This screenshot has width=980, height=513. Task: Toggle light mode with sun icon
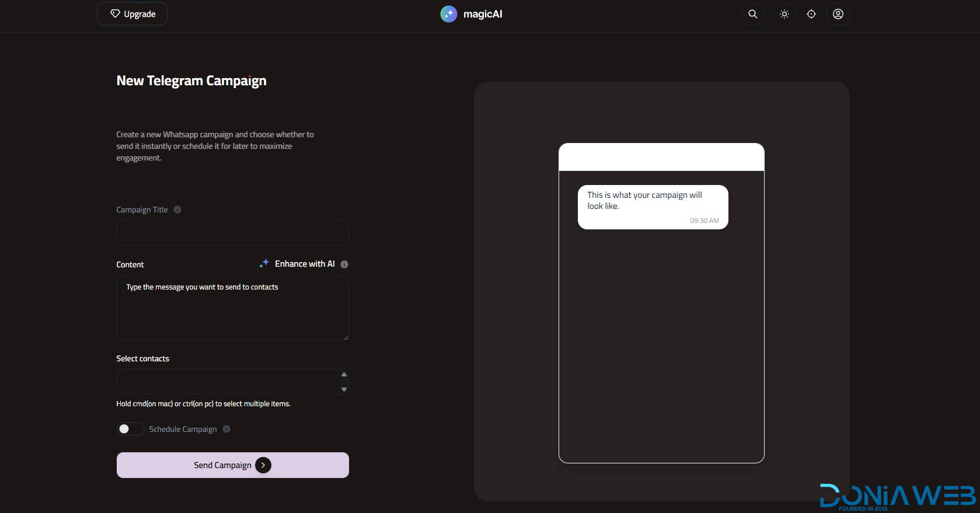pyautogui.click(x=784, y=14)
